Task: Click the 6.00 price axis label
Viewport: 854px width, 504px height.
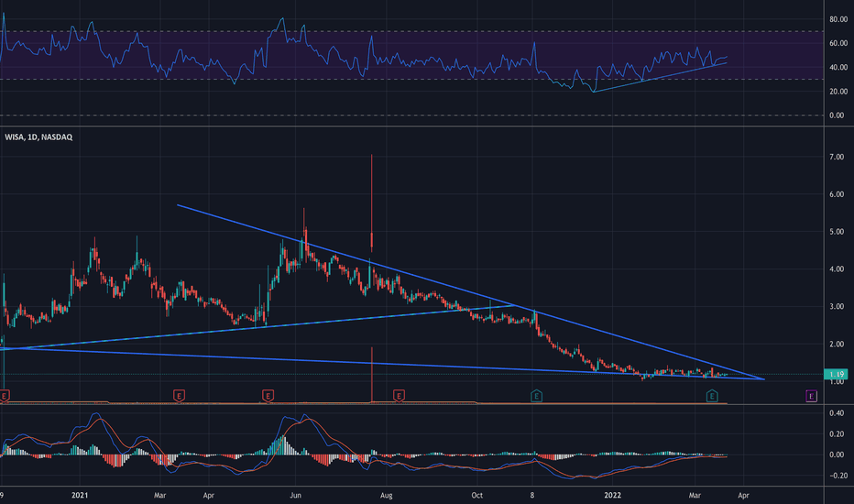Action: click(x=837, y=194)
